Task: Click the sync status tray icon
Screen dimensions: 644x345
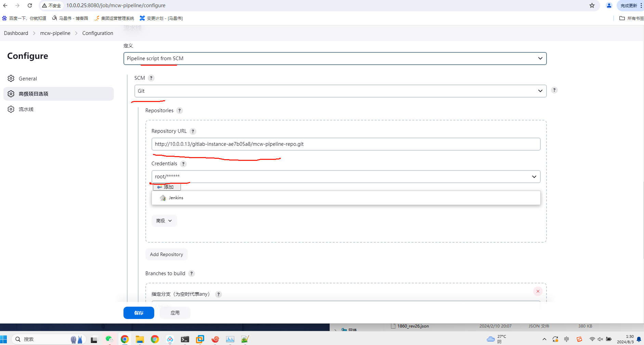Action: 555,339
